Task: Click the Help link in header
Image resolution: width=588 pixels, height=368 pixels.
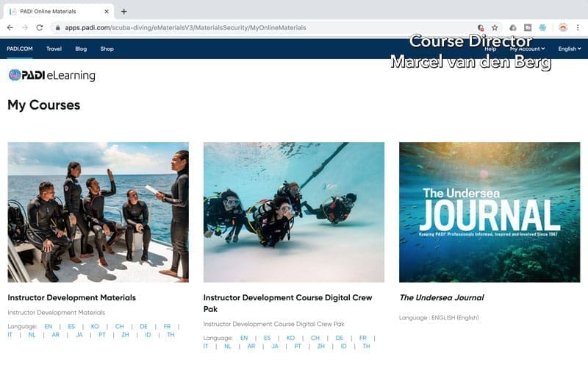Action: [x=490, y=49]
